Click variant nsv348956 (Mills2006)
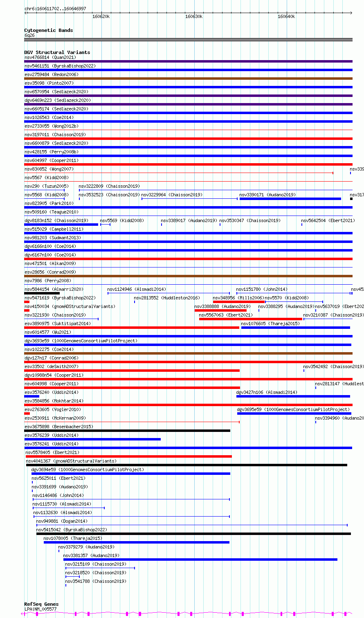The width and height of the screenshot is (364, 618). click(x=238, y=298)
